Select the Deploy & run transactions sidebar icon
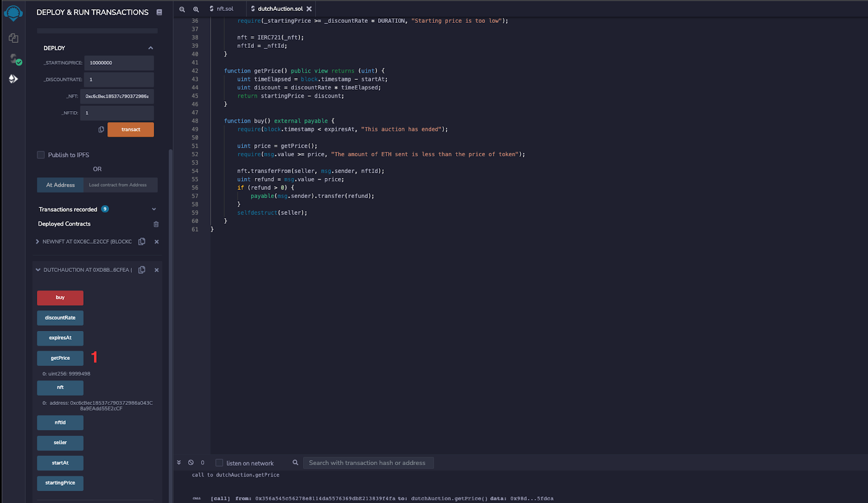868x503 pixels. pos(13,79)
